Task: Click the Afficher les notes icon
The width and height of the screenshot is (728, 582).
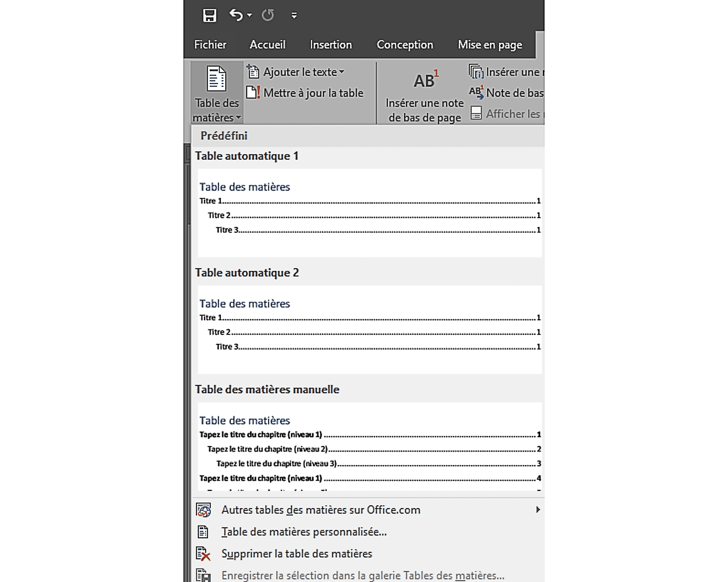Action: [x=476, y=113]
